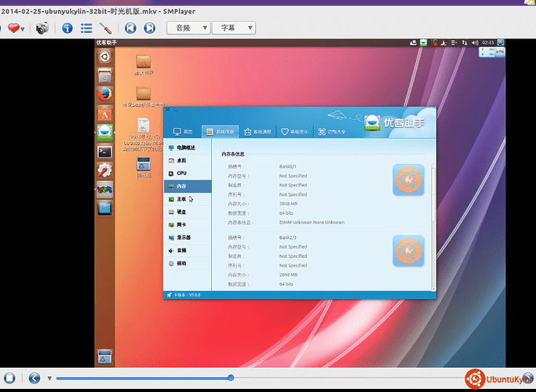Switch to the 系统清理 cleanup tab
The height and width of the screenshot is (392, 536).
coord(257,132)
